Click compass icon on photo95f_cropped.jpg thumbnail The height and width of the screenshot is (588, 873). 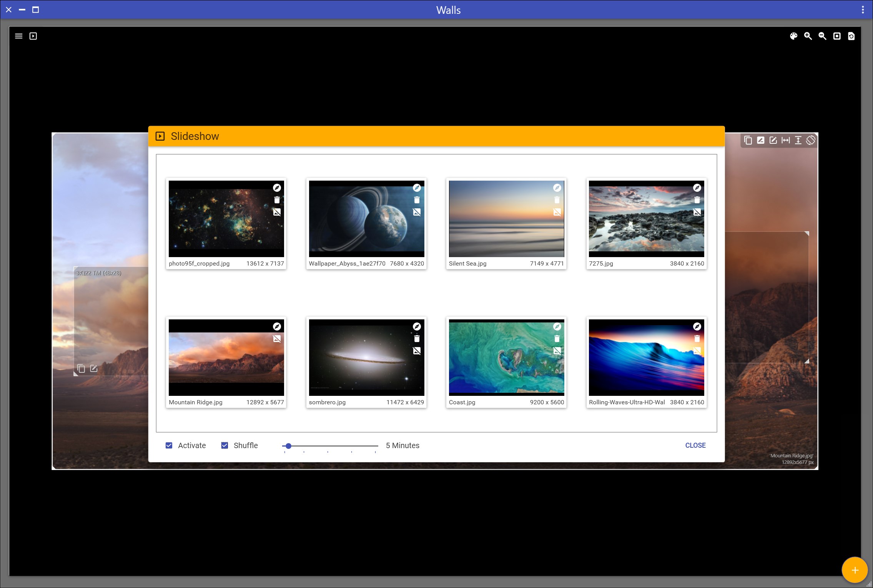point(277,188)
